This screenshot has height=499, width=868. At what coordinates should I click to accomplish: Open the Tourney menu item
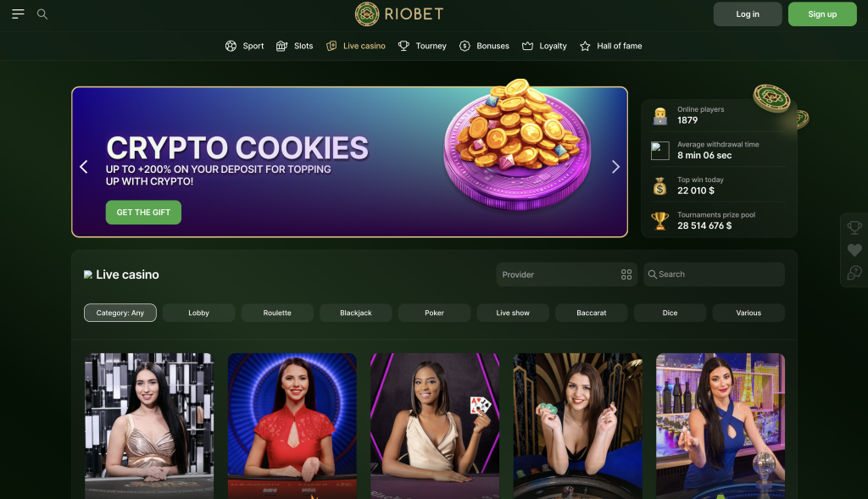click(x=422, y=46)
